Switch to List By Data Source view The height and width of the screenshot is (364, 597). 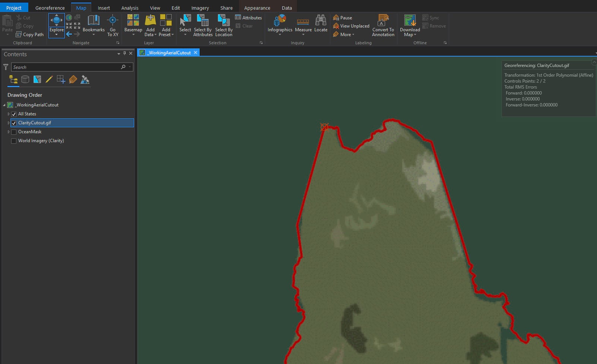tap(25, 79)
